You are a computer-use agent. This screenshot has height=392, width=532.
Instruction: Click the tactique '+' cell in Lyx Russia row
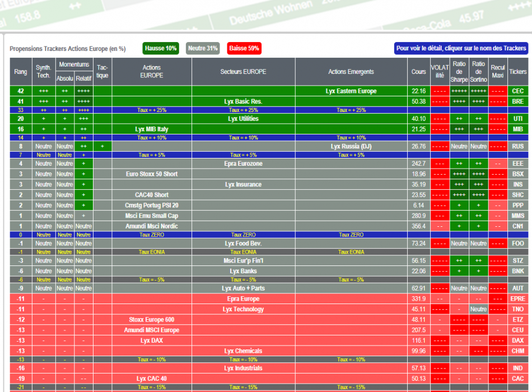102,147
